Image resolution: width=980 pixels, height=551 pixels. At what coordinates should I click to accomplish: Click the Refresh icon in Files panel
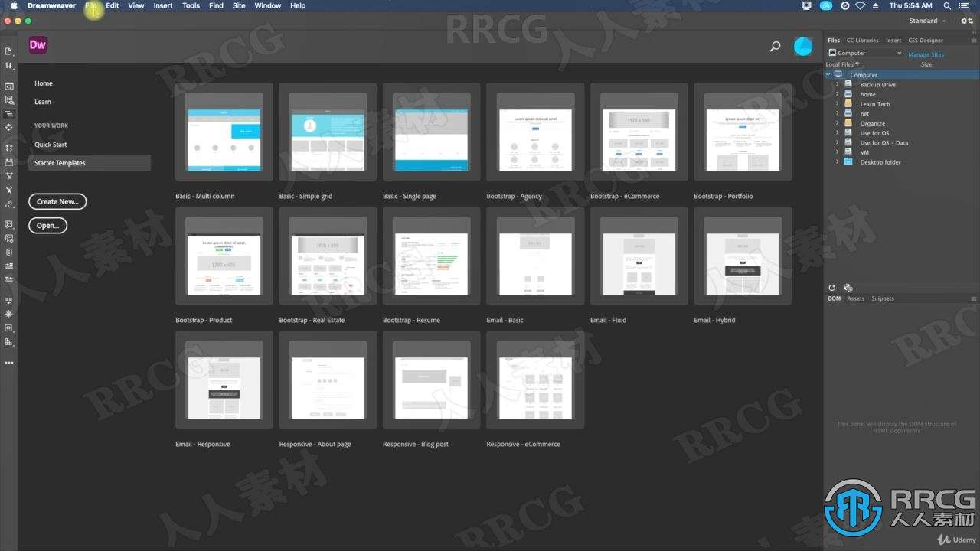(832, 288)
